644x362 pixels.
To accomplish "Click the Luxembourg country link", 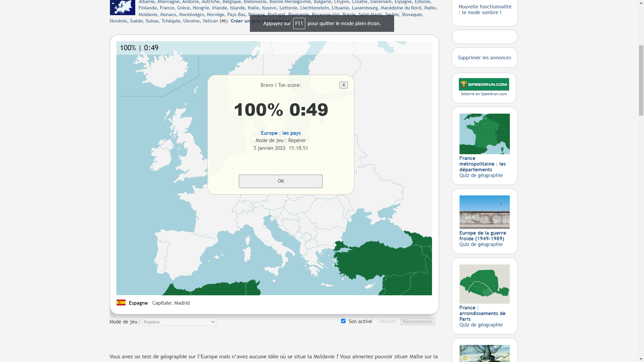I will click(365, 8).
